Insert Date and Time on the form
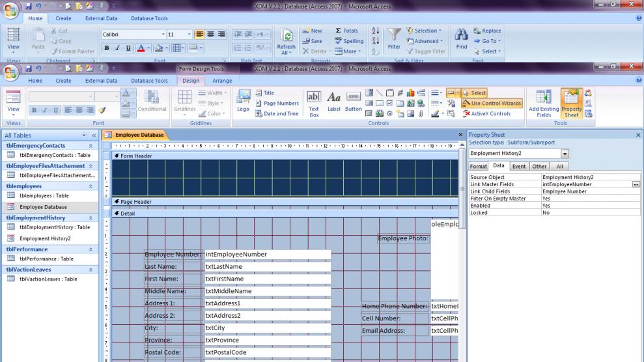 pyautogui.click(x=277, y=114)
